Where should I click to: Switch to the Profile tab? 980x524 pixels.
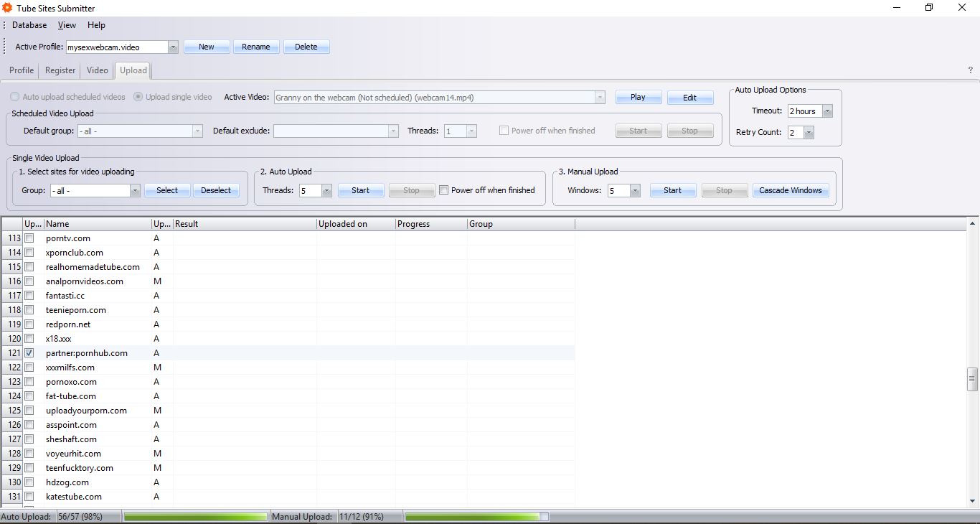coord(22,70)
